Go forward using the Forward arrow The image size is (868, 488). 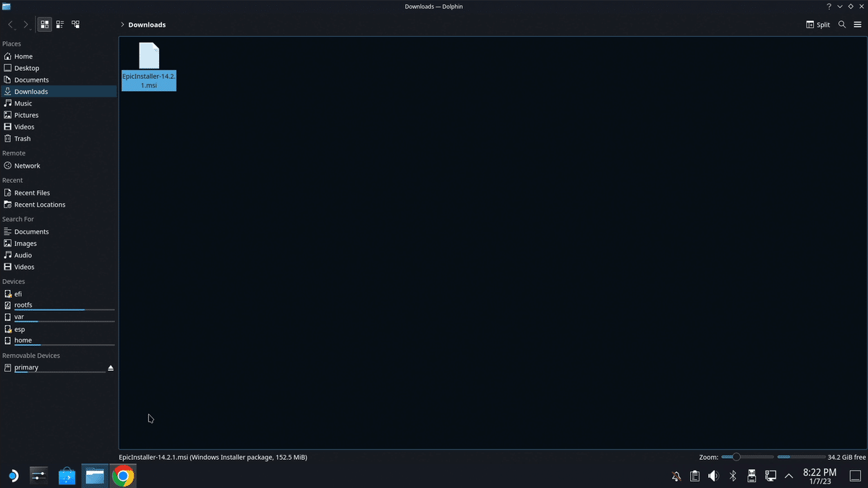(27, 25)
